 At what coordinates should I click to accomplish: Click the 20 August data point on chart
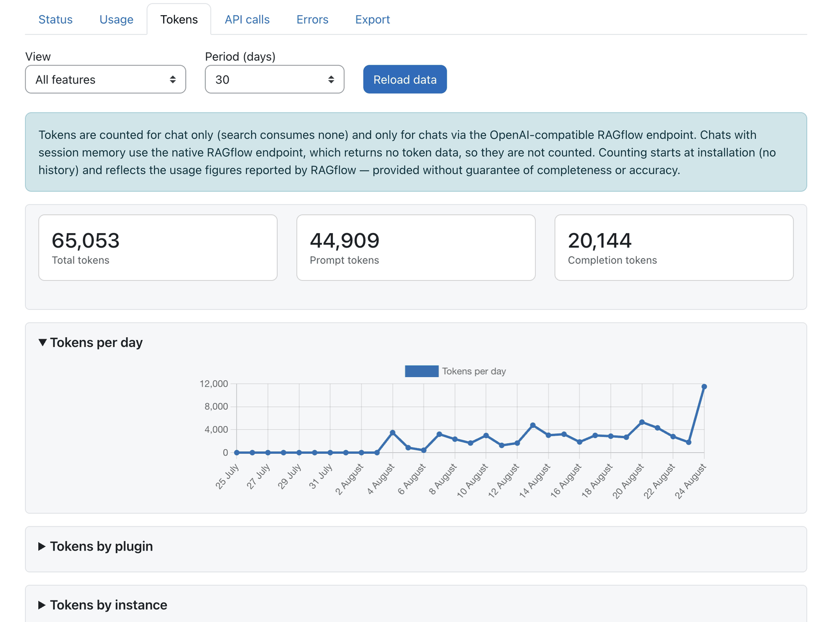642,422
